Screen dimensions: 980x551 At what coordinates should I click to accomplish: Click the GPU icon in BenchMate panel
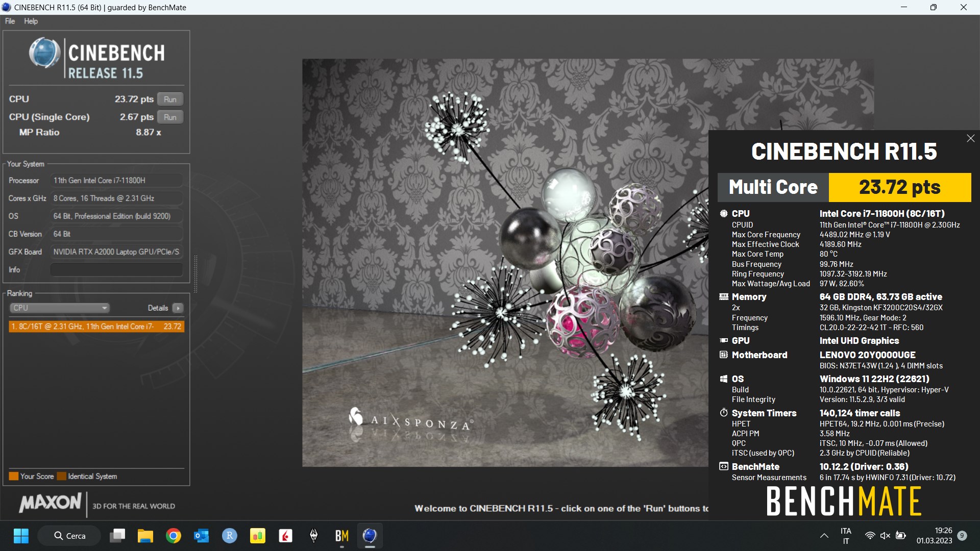723,340
